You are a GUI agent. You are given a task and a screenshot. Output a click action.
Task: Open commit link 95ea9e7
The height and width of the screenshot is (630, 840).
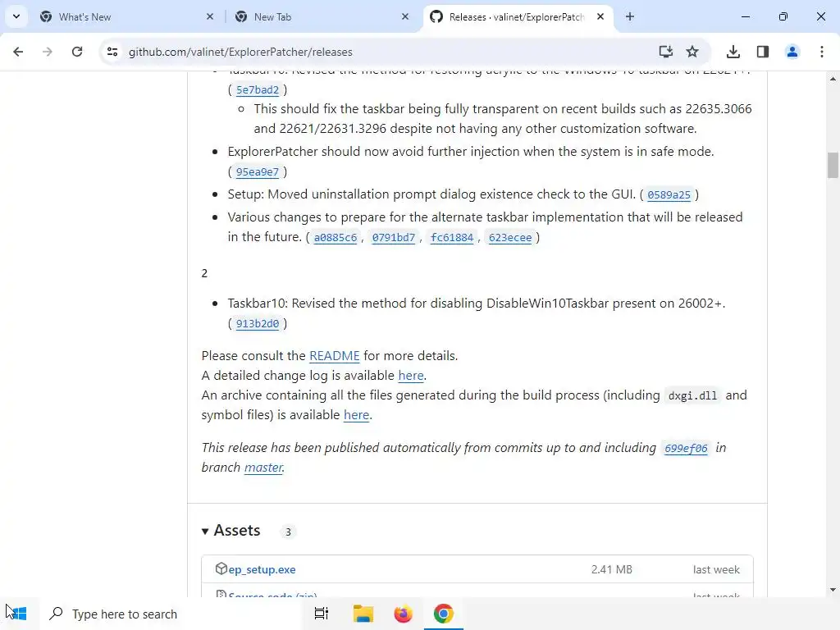pos(257,172)
